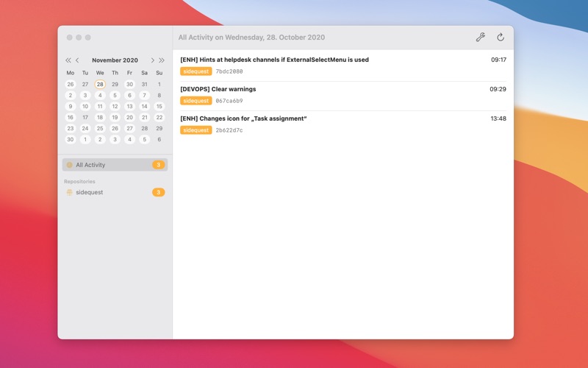This screenshot has height=368, width=588.
Task: Click the sidequest repository icon in sidebar
Action: coord(69,192)
